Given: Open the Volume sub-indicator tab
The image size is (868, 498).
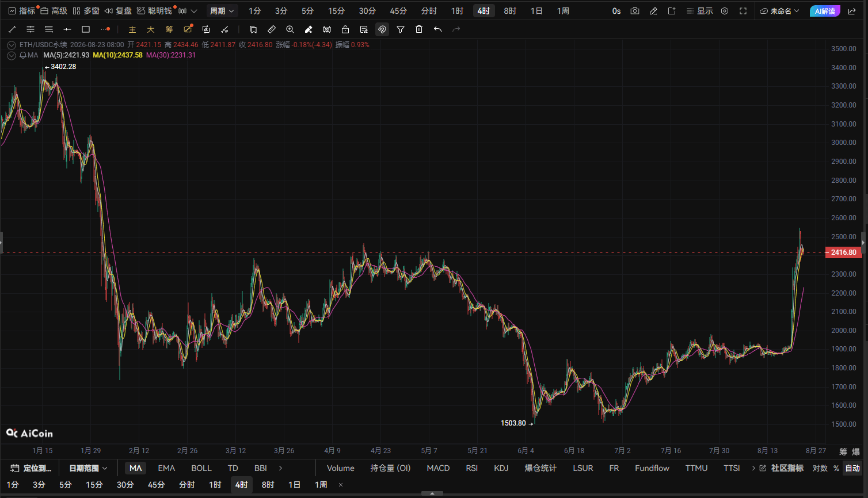Looking at the screenshot, I should click(x=341, y=468).
